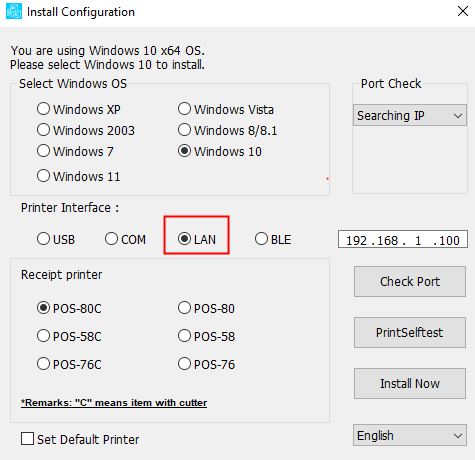
Task: Click the Install Configuration app icon
Action: click(x=14, y=11)
